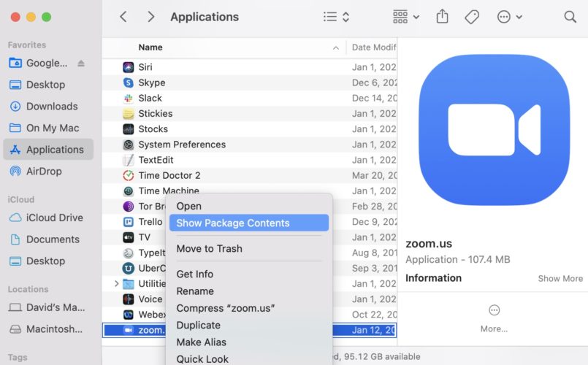Click the large Zoom preview icon
The height and width of the screenshot is (365, 588).
coord(494,130)
